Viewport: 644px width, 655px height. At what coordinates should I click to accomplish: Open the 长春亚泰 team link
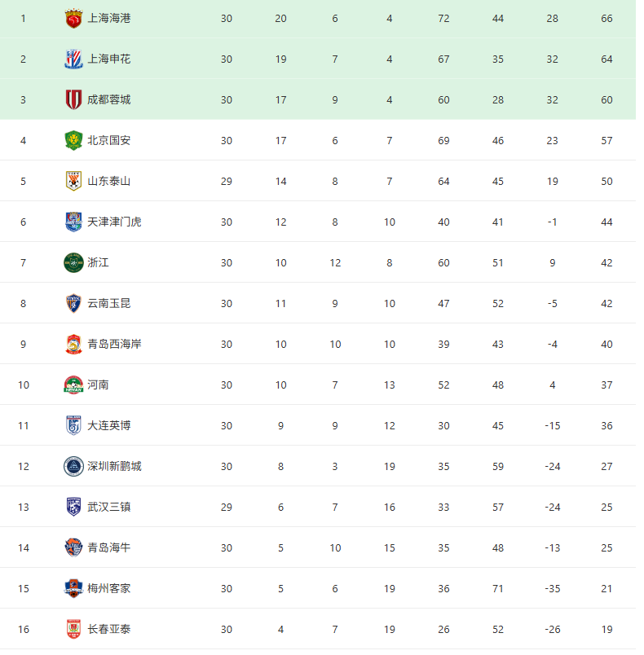click(108, 629)
